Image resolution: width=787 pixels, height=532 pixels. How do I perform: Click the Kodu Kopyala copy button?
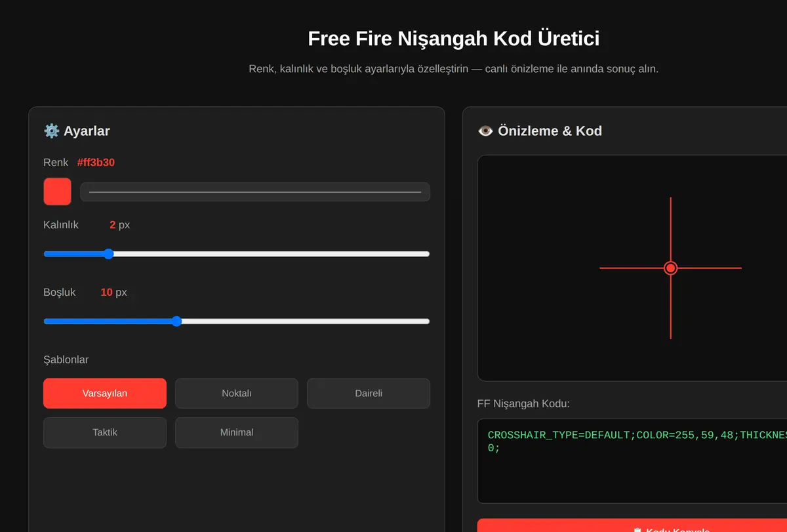point(632,525)
